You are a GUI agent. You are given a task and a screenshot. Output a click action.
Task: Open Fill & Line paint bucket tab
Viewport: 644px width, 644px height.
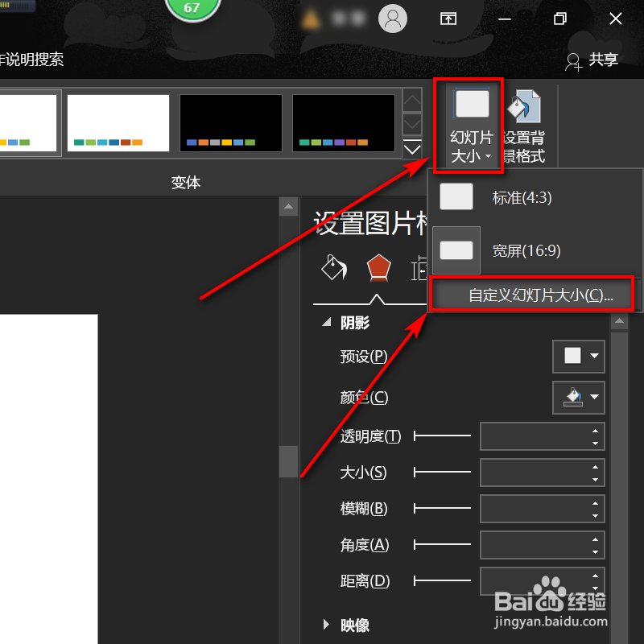pyautogui.click(x=333, y=267)
